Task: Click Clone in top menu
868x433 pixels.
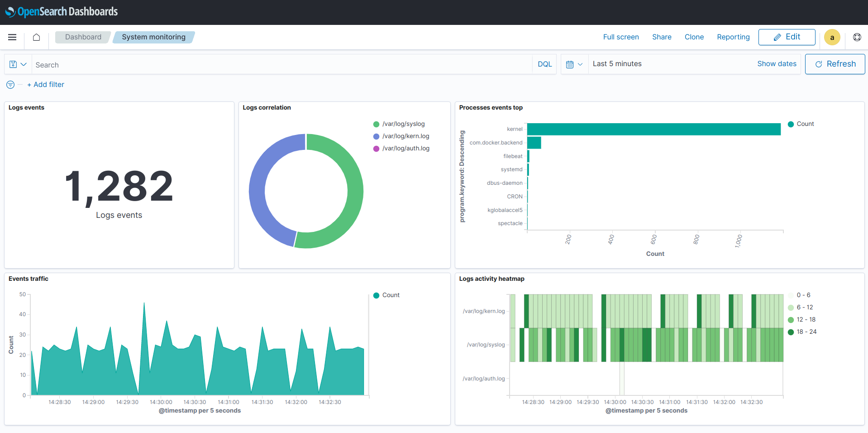Action: point(694,37)
